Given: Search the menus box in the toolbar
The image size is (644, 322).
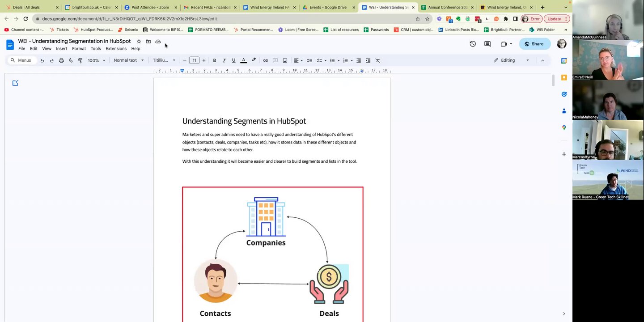Looking at the screenshot, I should click(x=21, y=60).
